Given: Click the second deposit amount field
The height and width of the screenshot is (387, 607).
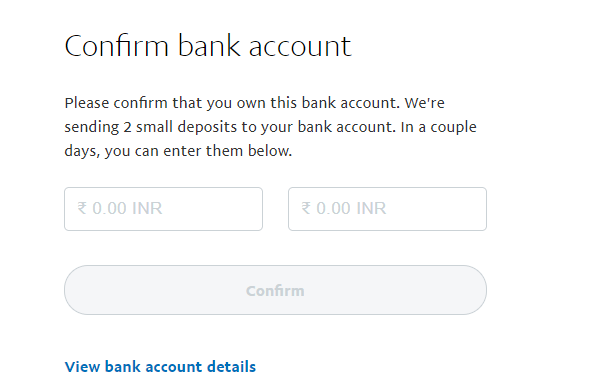Looking at the screenshot, I should (x=387, y=209).
